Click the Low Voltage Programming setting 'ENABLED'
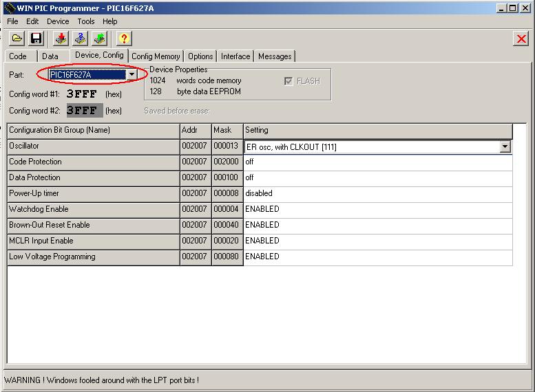This screenshot has height=392, width=535. coord(378,257)
